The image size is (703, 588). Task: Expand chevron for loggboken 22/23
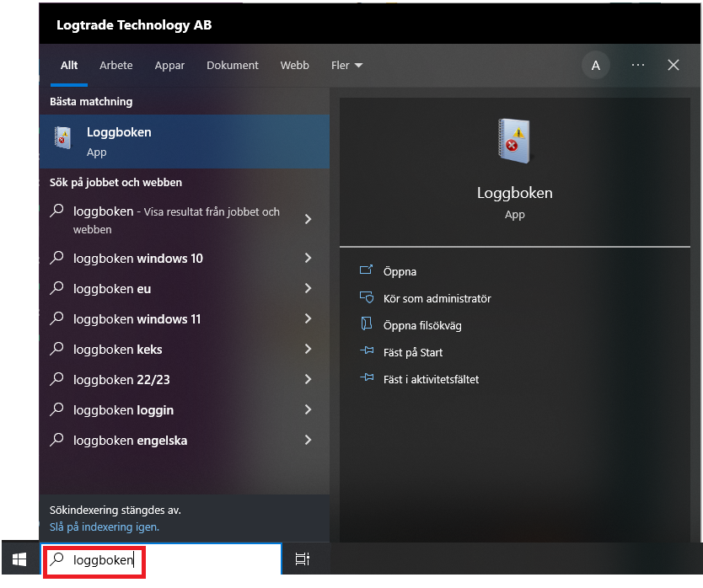(308, 379)
